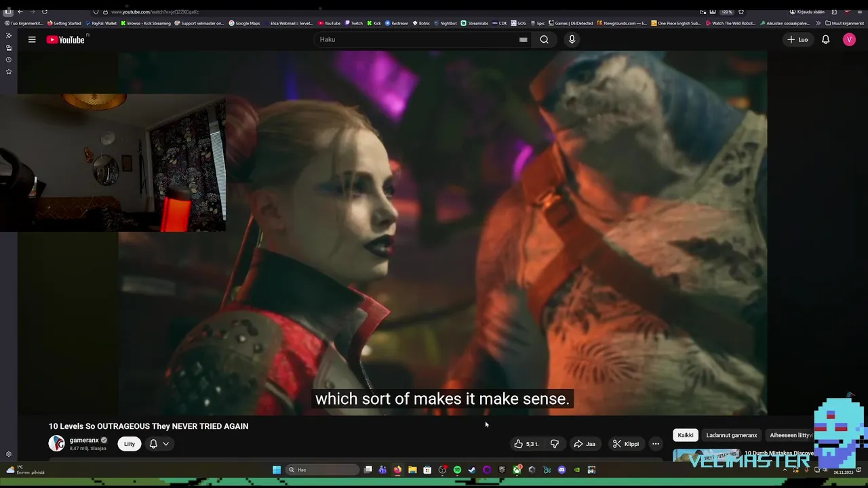Open Microsoft Store from the taskbar

427,470
